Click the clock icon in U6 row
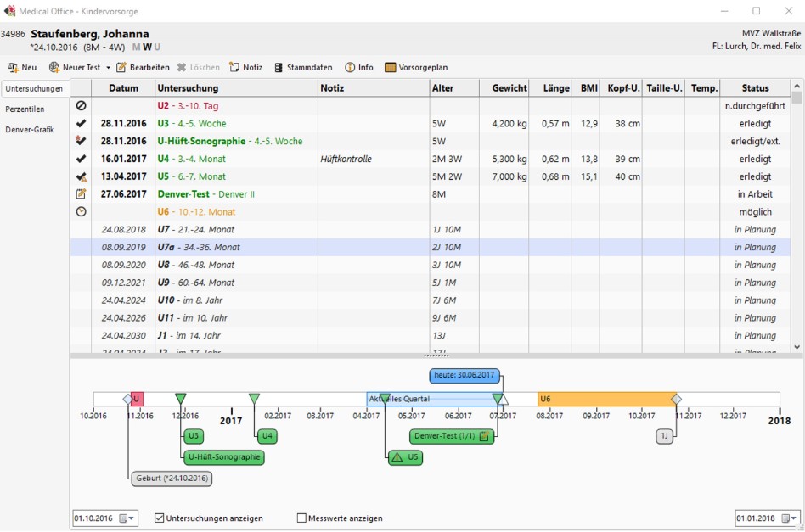Screen dimensions: 805x532 tap(82, 212)
